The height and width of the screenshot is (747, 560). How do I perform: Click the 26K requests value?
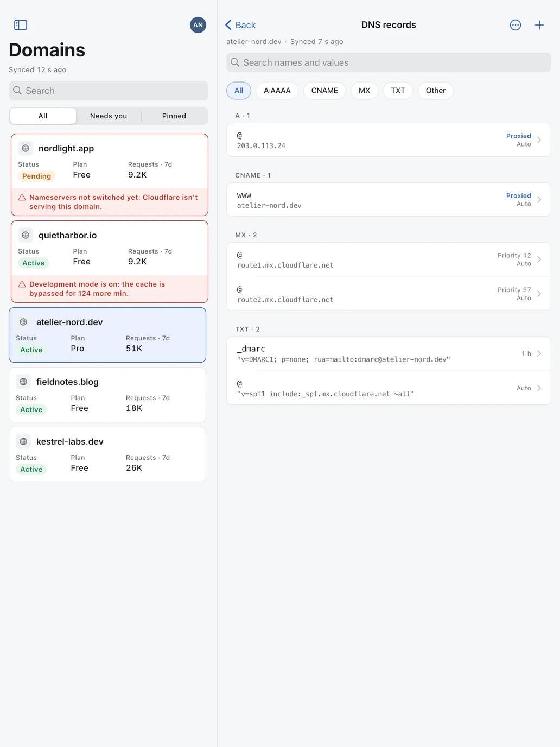(134, 468)
